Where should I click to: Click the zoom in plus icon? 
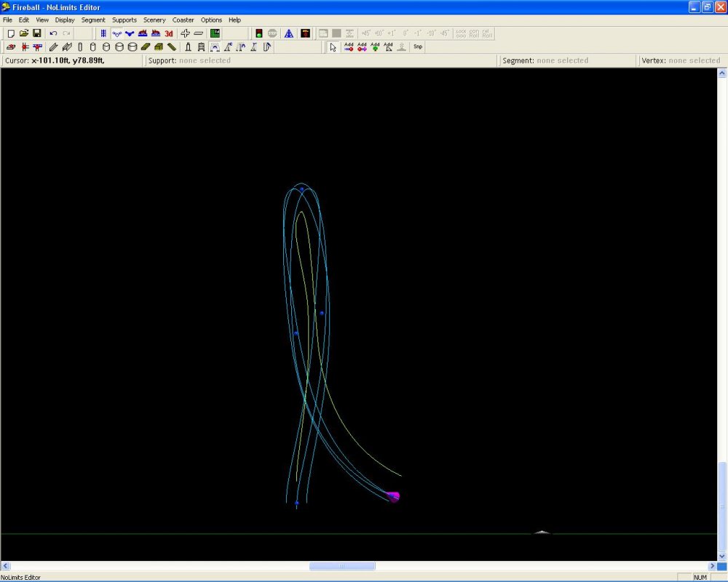[186, 33]
